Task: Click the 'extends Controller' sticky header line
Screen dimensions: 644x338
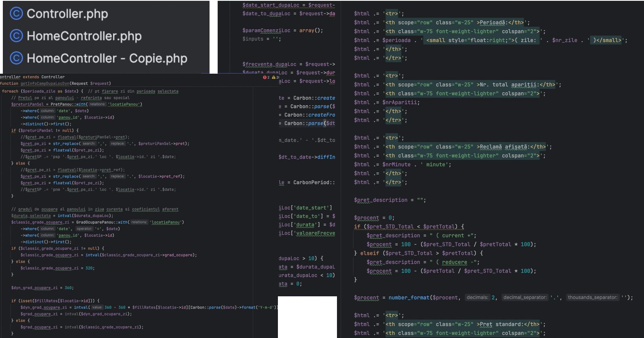Action: click(x=32, y=77)
